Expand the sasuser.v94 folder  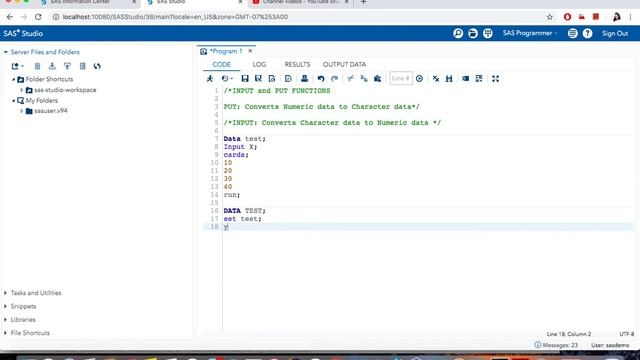[x=22, y=111]
